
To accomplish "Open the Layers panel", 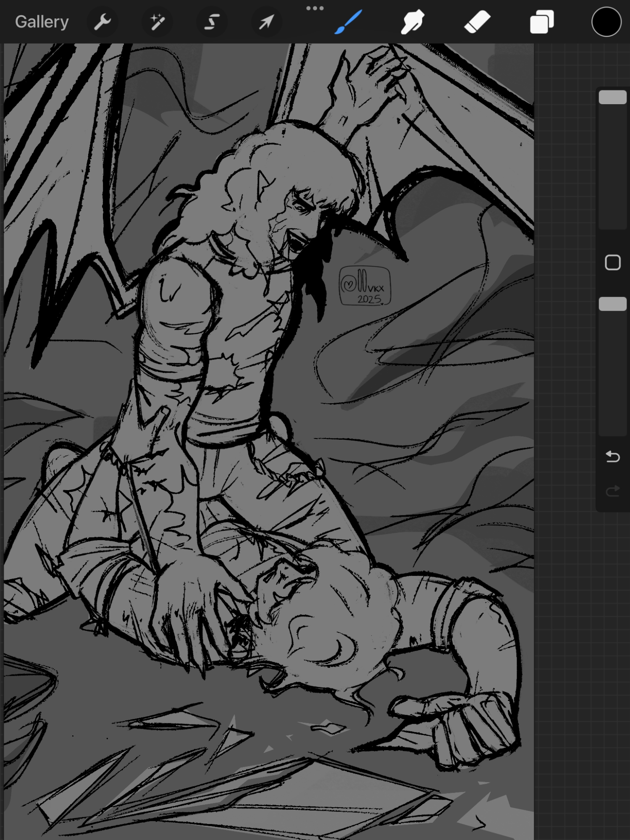I will tap(542, 22).
